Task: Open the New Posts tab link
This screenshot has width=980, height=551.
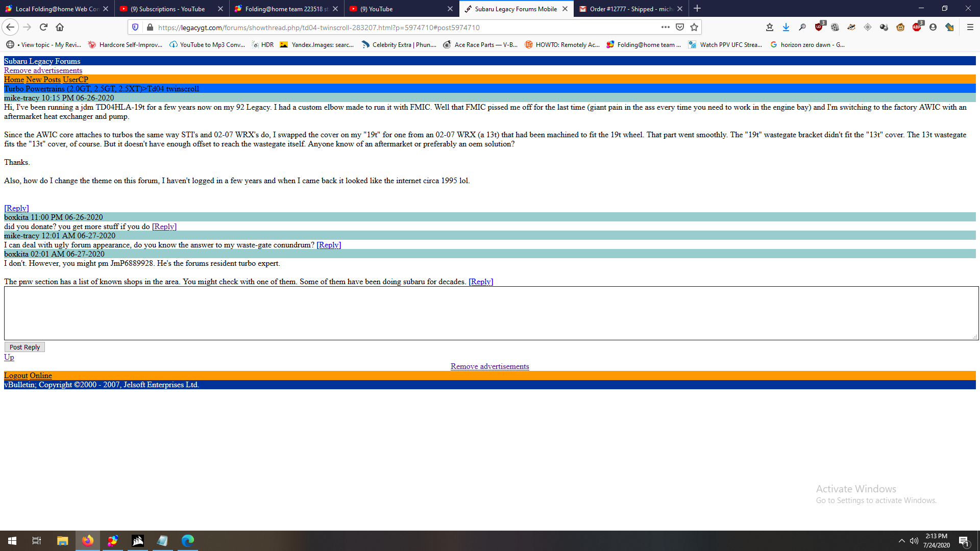Action: coord(42,80)
